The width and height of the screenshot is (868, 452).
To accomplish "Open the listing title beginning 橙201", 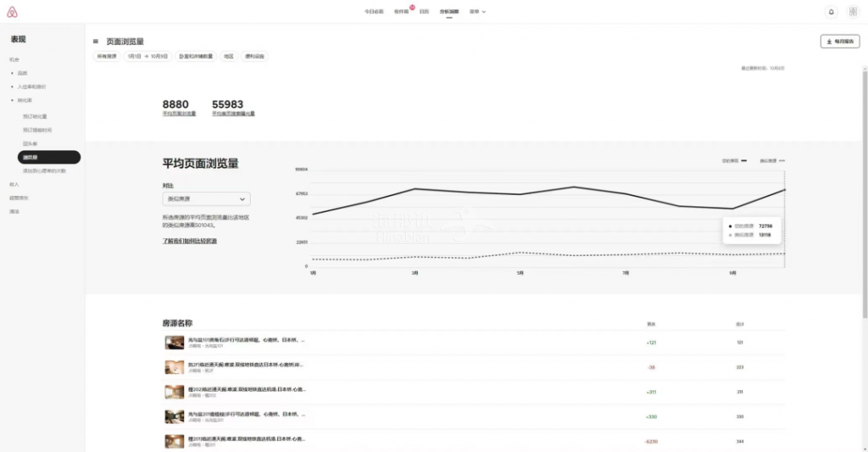I will click(247, 438).
